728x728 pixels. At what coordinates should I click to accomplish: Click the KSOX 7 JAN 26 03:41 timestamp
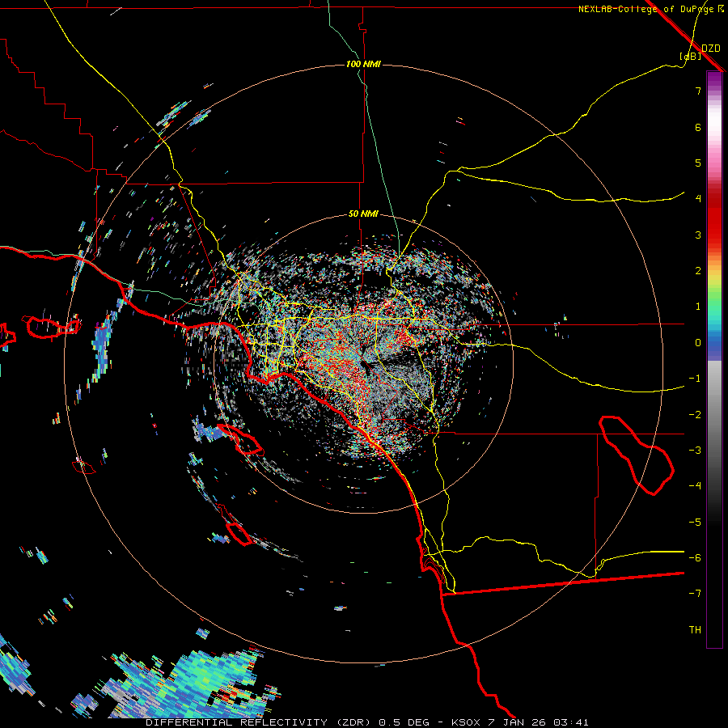coord(520,722)
